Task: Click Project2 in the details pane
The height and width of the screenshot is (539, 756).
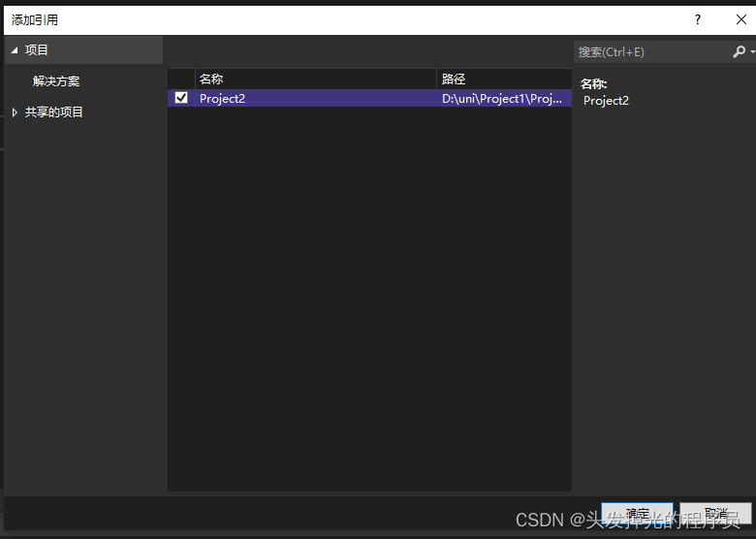Action: 606,101
